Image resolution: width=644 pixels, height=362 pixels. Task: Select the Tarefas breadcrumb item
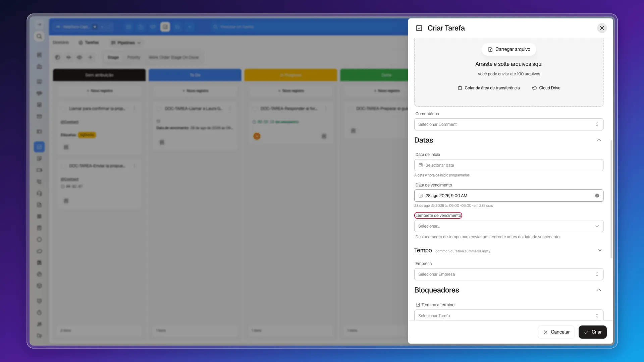[89, 43]
